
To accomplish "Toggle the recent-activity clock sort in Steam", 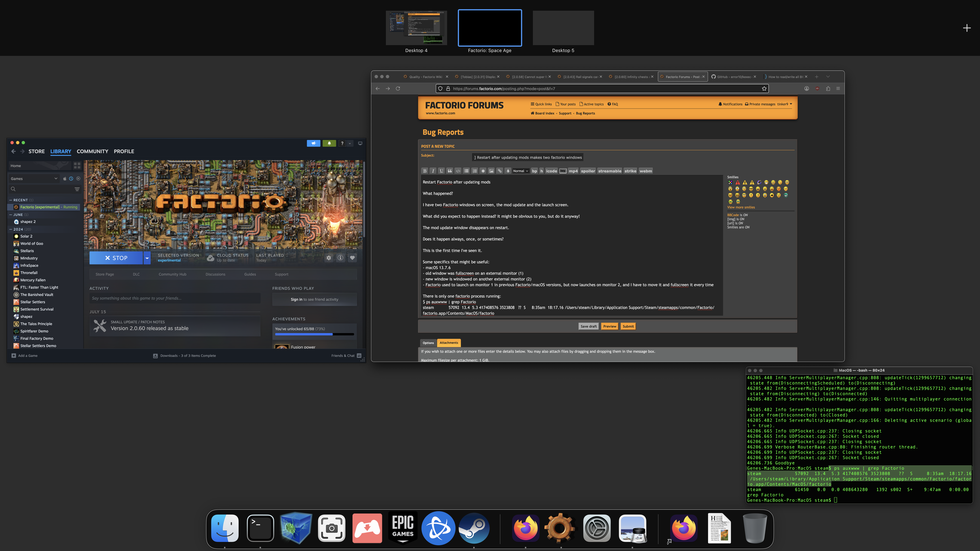I will click(x=71, y=179).
